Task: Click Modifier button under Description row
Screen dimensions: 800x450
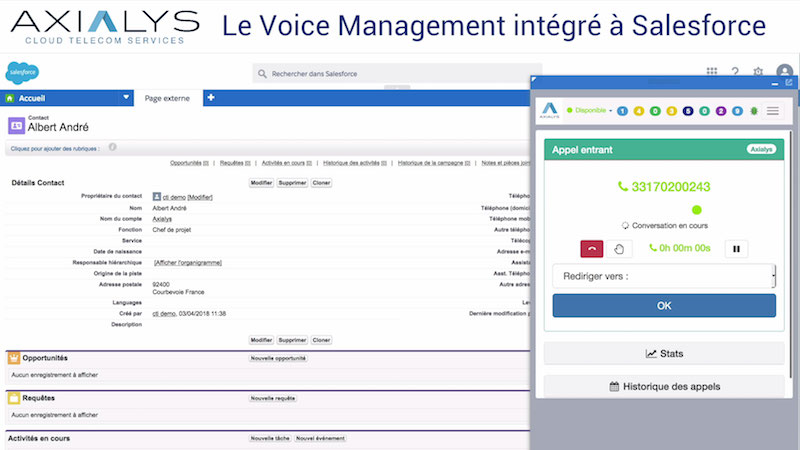Action: pyautogui.click(x=261, y=340)
